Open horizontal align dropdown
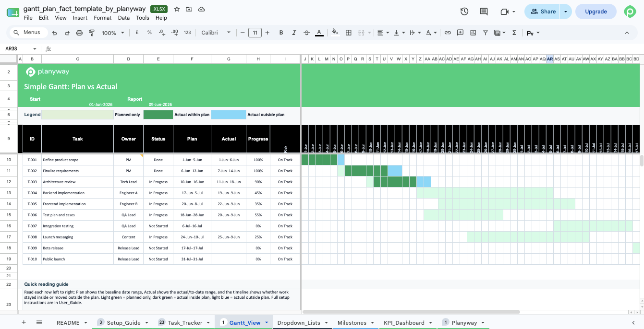This screenshot has height=329, width=644. pos(383,33)
